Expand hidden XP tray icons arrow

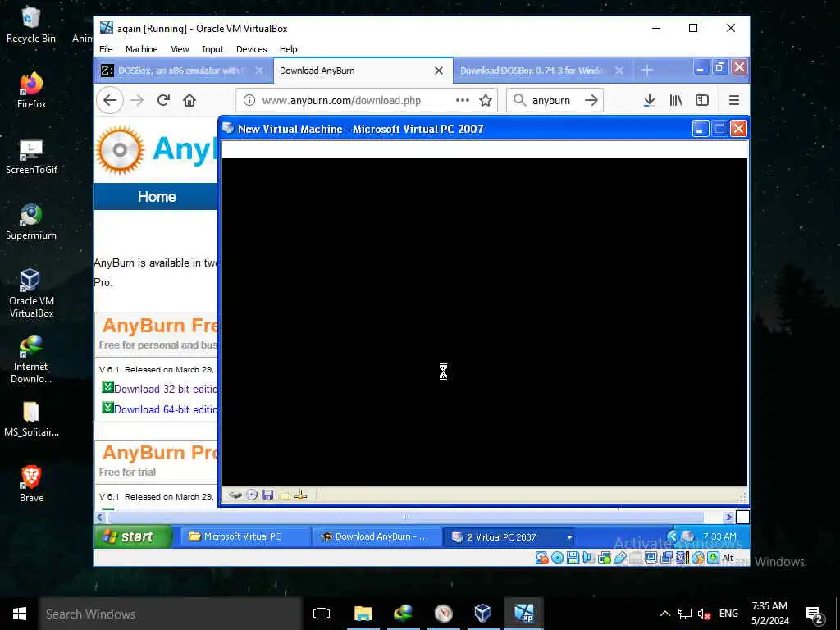coord(673,536)
